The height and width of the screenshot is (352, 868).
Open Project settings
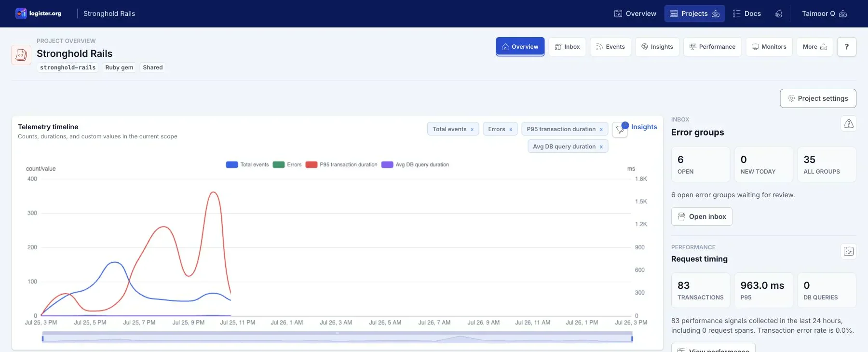[x=818, y=98]
